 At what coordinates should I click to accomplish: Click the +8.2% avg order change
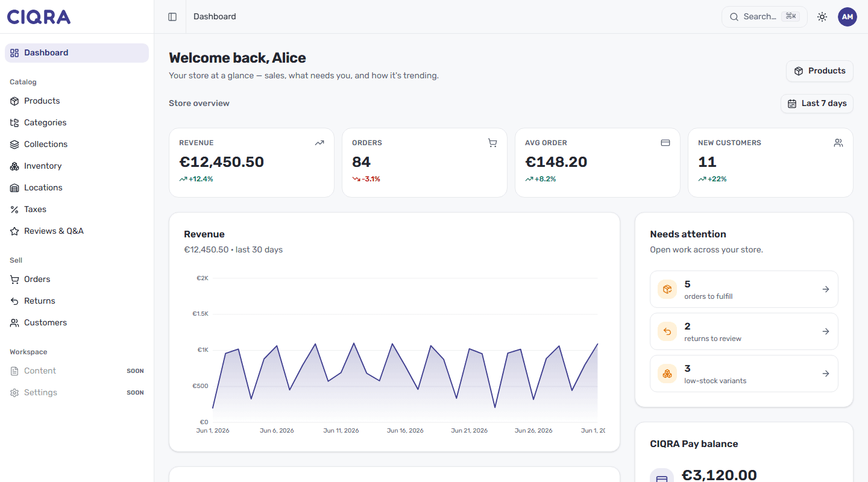(x=541, y=179)
